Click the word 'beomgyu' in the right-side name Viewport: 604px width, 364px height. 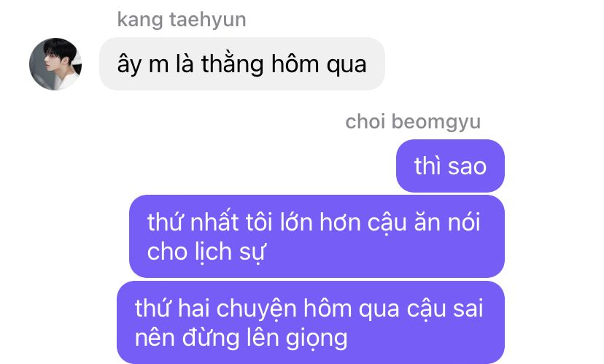[x=436, y=123]
